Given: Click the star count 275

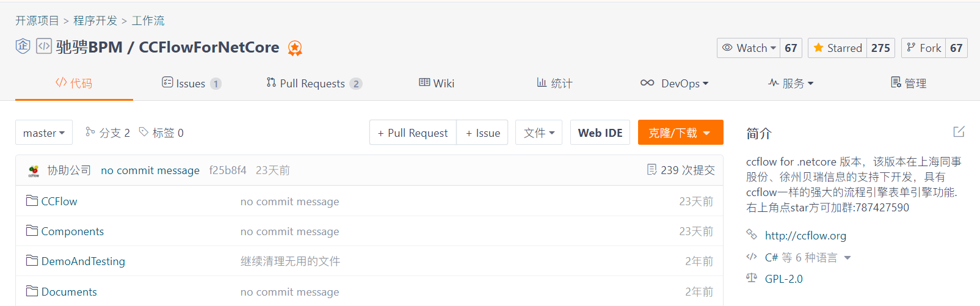Looking at the screenshot, I should pos(880,48).
